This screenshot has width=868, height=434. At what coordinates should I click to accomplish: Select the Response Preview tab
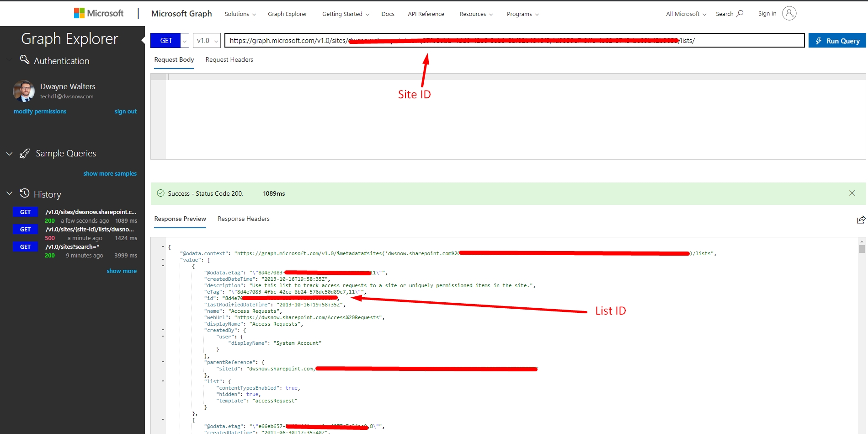click(180, 219)
